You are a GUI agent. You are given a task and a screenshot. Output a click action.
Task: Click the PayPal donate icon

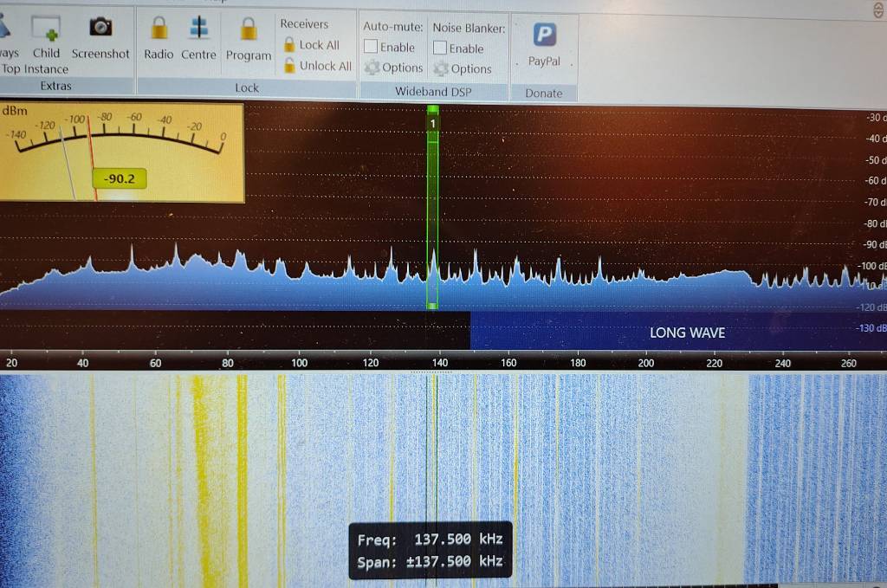544,36
